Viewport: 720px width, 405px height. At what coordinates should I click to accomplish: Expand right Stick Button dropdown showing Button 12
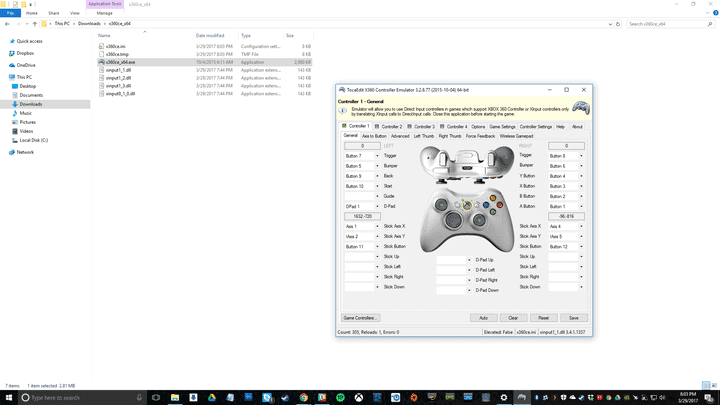tap(581, 247)
